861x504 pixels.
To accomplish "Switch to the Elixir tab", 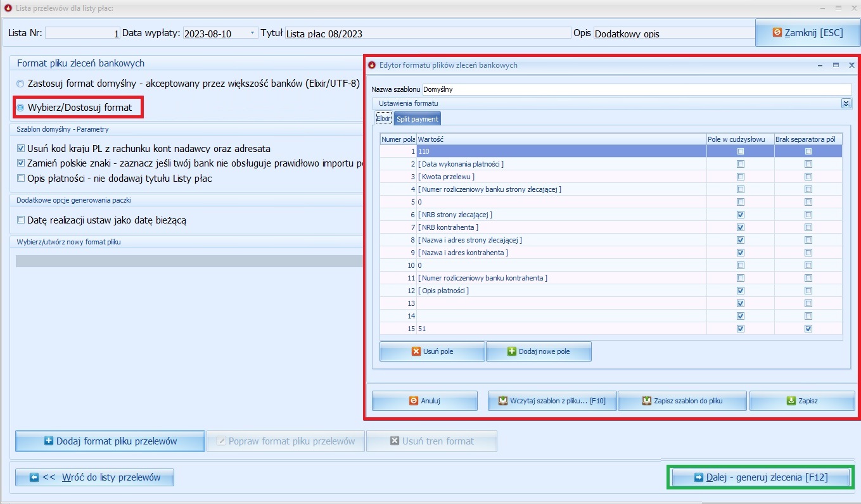I will click(383, 118).
